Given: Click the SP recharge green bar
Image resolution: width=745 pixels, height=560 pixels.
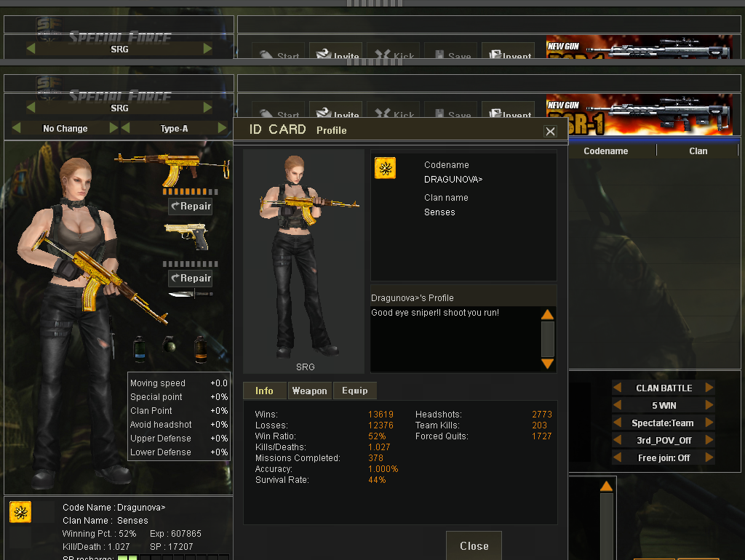Looking at the screenshot, I should click(127, 558).
